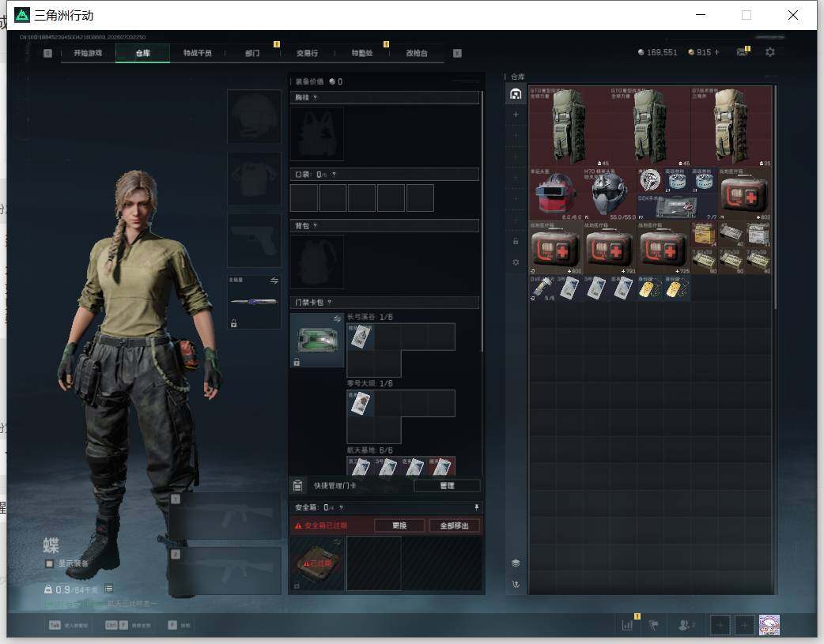
Task: Click the warehouse sidebar gear icon
Action: pyautogui.click(x=516, y=262)
